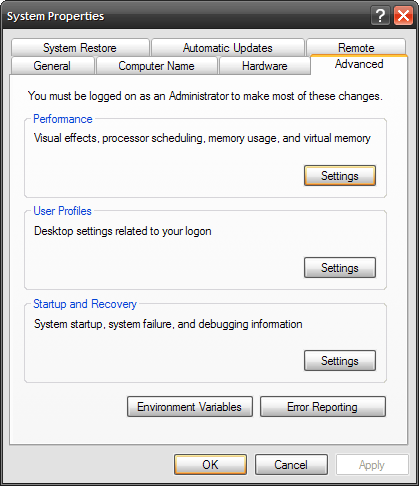Click the Environment Variables button
This screenshot has width=419, height=486.
coord(190,407)
